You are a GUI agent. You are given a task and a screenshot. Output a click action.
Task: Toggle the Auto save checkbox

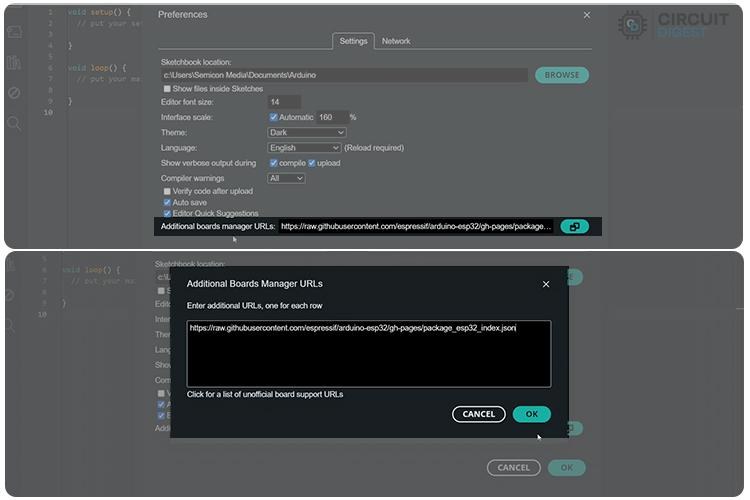[x=167, y=202]
